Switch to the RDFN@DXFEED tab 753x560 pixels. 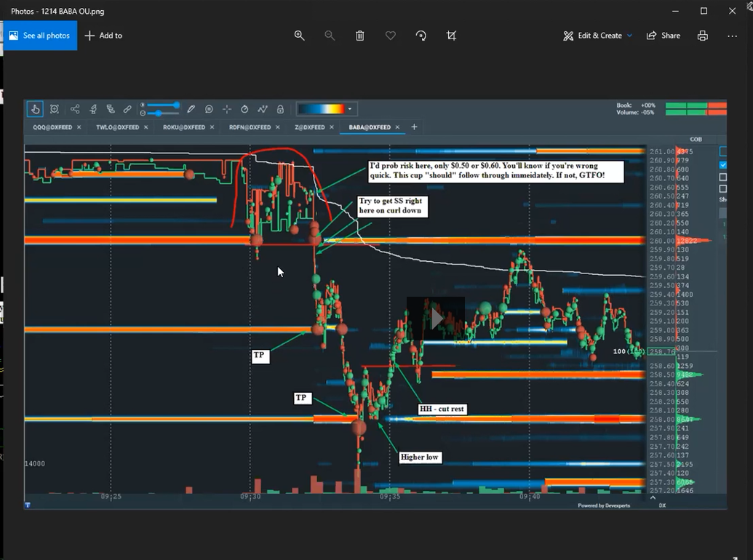pyautogui.click(x=250, y=127)
